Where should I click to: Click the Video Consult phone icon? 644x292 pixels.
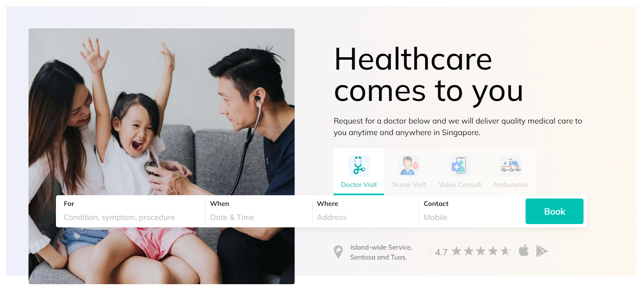click(460, 166)
